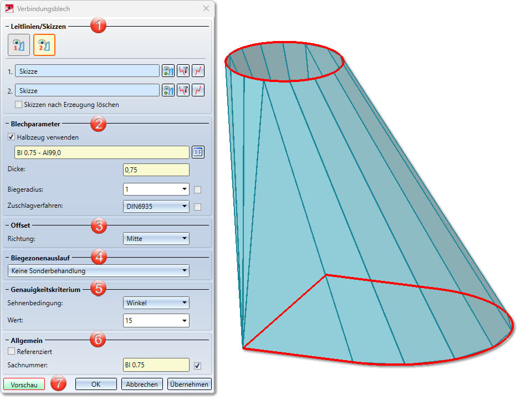Click the OK button

[96, 384]
